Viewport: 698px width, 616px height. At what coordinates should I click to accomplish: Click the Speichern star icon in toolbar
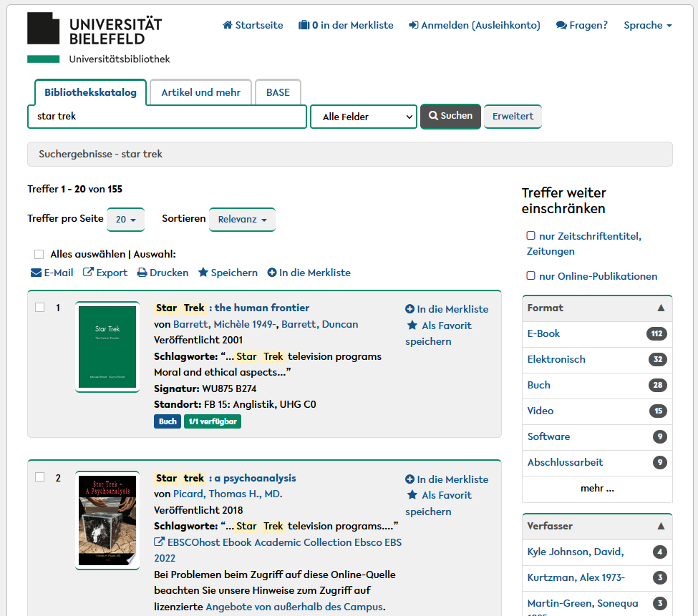(203, 272)
